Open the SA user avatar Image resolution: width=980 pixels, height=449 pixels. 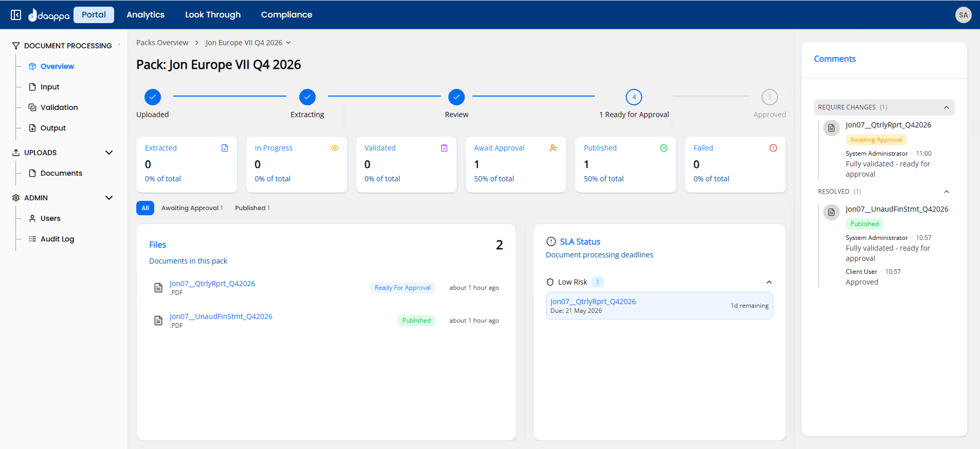click(963, 15)
